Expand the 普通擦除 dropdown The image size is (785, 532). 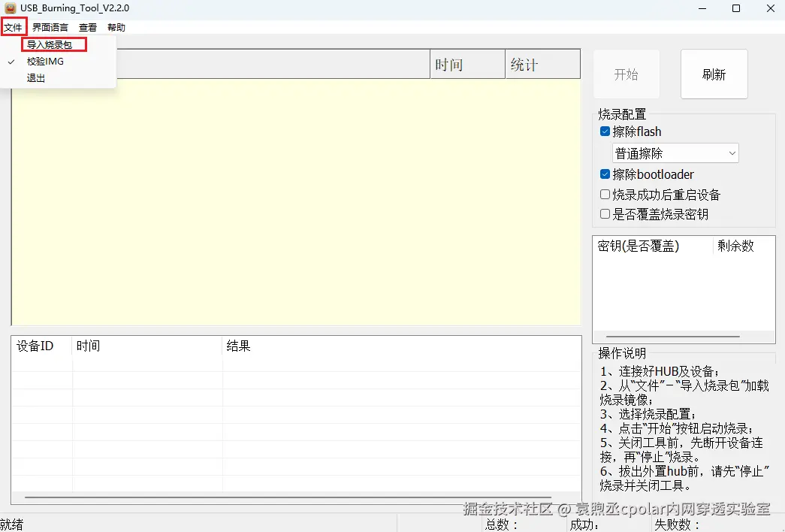pyautogui.click(x=675, y=153)
